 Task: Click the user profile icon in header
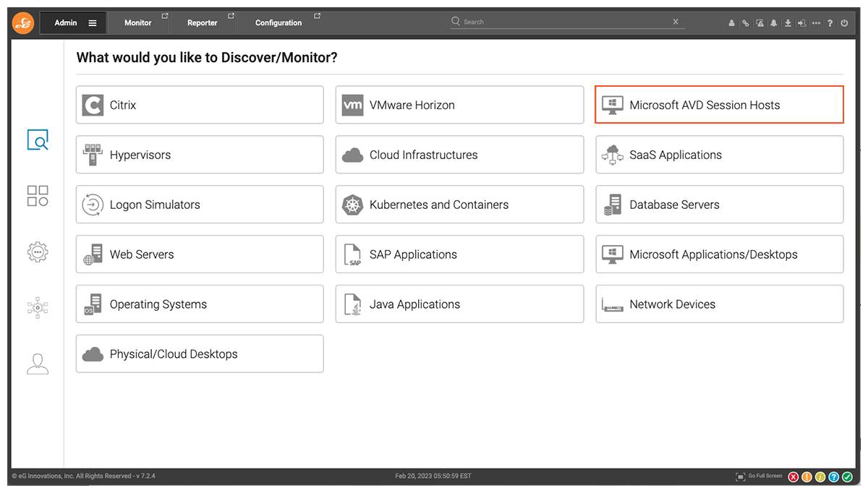(732, 23)
